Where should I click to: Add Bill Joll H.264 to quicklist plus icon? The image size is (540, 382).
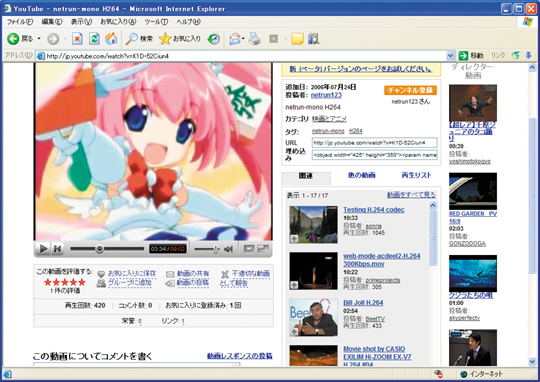294,331
